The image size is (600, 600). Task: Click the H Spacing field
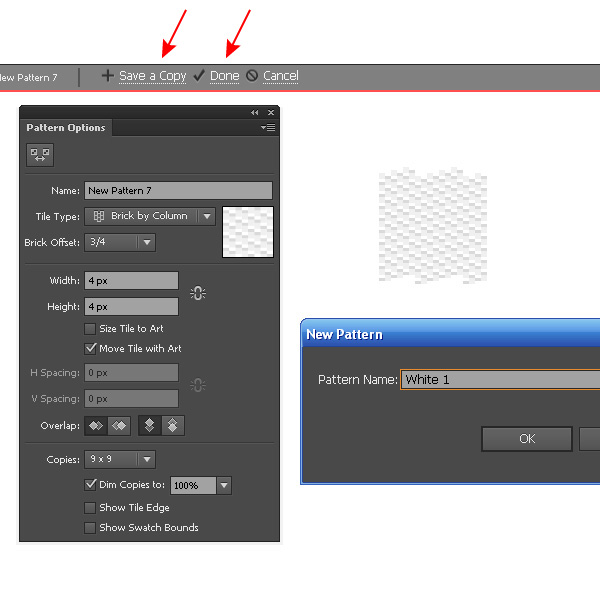click(x=131, y=373)
